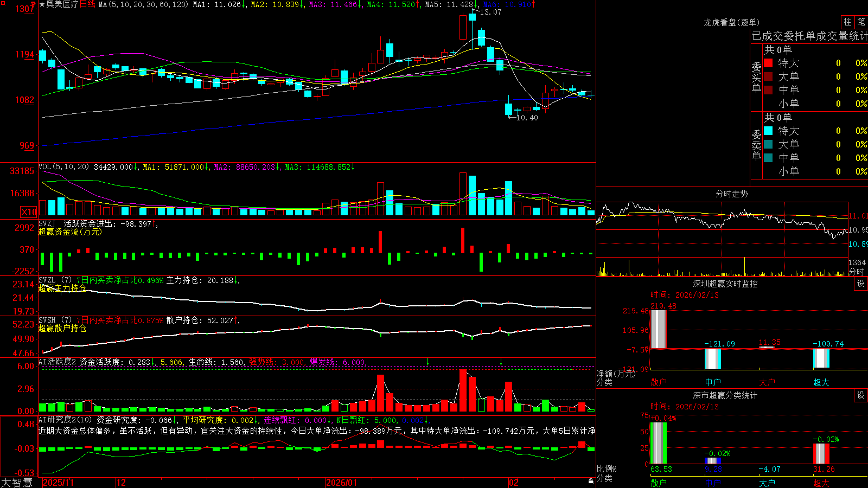Click the 2025/11 date marker on time axis
The height and width of the screenshot is (488, 868).
(58, 483)
